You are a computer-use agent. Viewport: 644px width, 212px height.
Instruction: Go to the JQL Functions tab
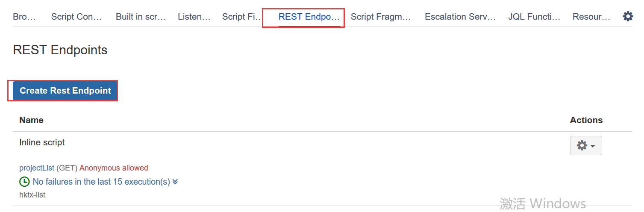pyautogui.click(x=534, y=17)
